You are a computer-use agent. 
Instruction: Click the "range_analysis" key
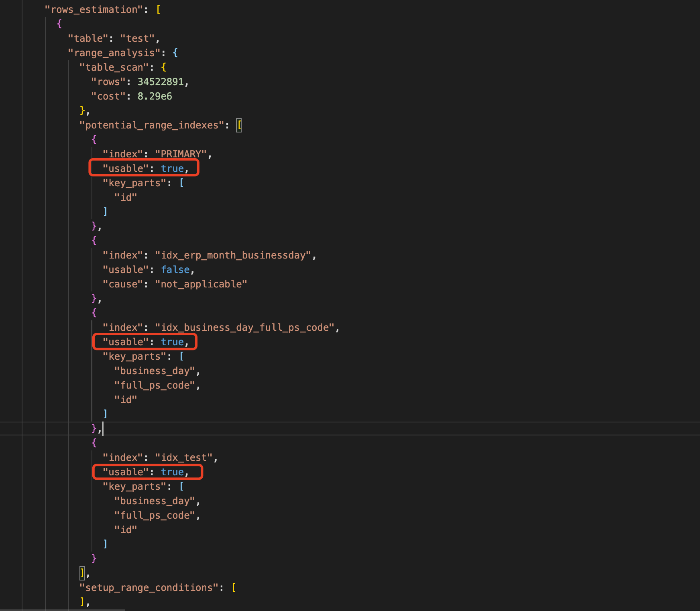pos(114,53)
